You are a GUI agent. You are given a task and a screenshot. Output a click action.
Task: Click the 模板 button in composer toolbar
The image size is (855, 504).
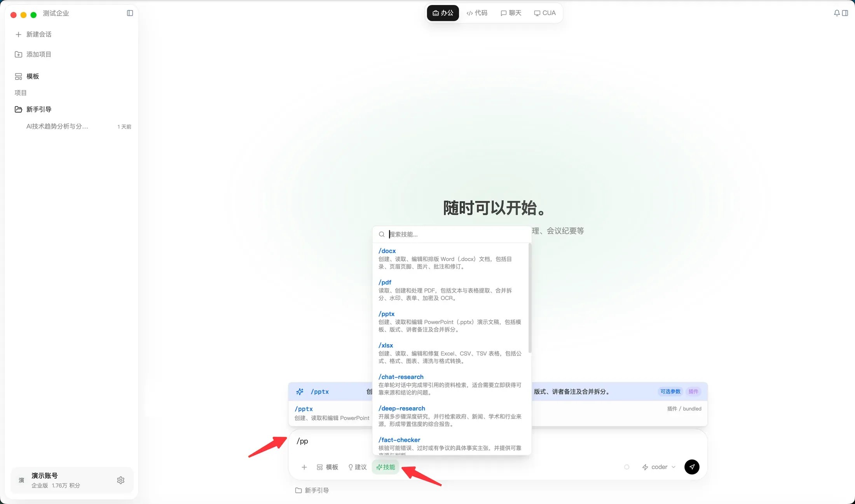tap(327, 467)
